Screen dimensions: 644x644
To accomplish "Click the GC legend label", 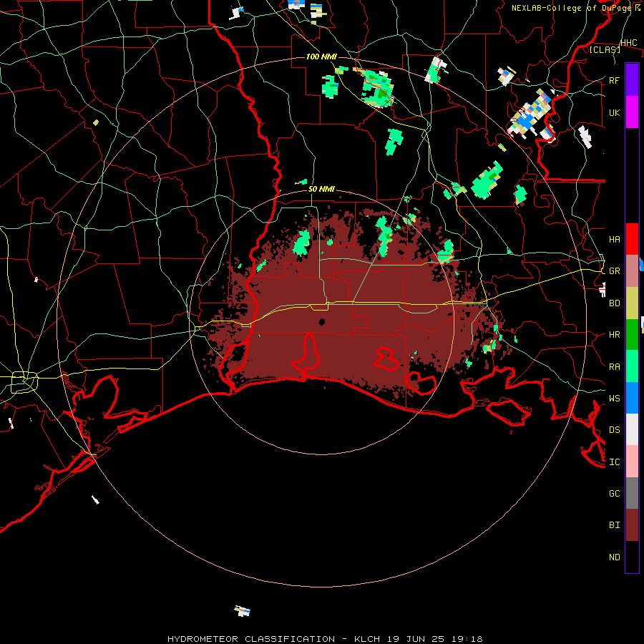I will point(614,493).
